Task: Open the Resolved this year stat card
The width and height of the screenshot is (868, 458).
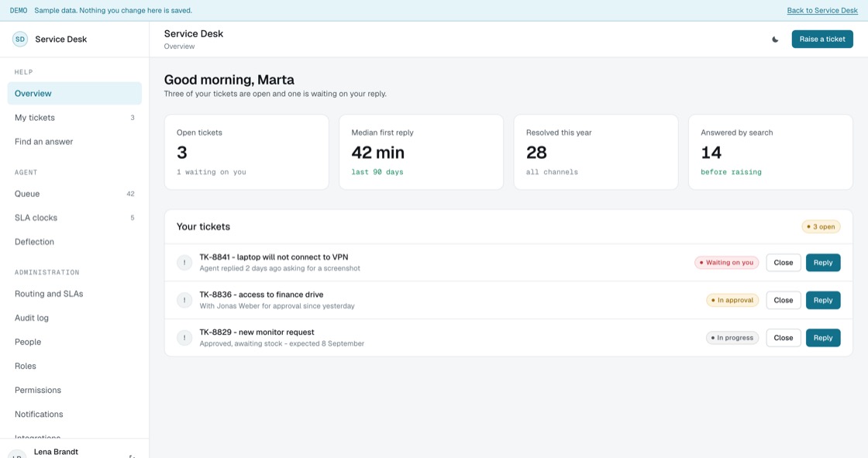Action: (x=596, y=153)
